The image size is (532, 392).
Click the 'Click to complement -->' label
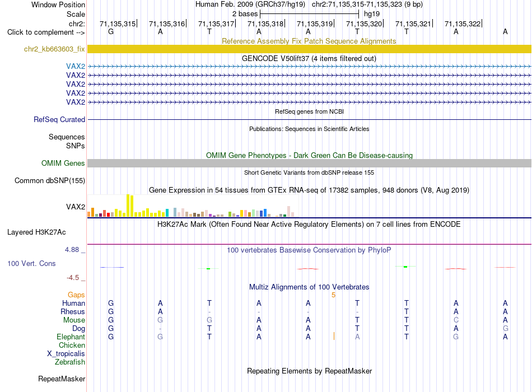(46, 32)
